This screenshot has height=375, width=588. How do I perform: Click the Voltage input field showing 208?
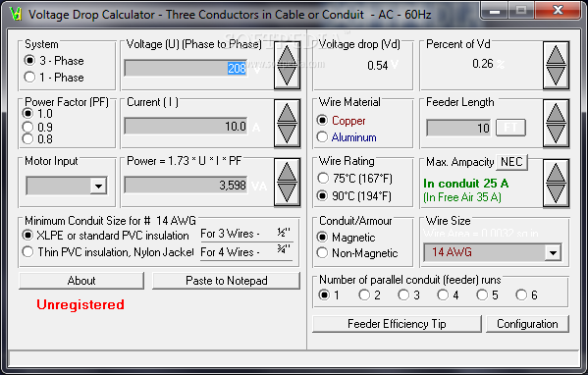coord(186,68)
